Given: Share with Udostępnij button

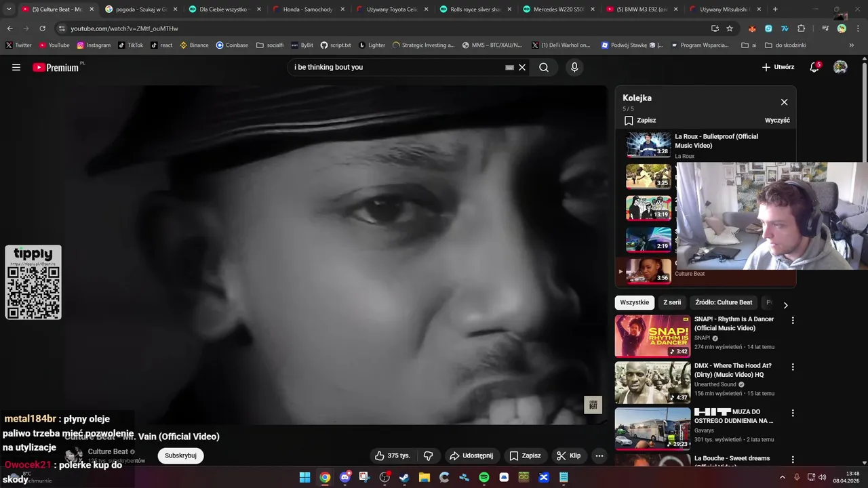Looking at the screenshot, I should point(472,455).
